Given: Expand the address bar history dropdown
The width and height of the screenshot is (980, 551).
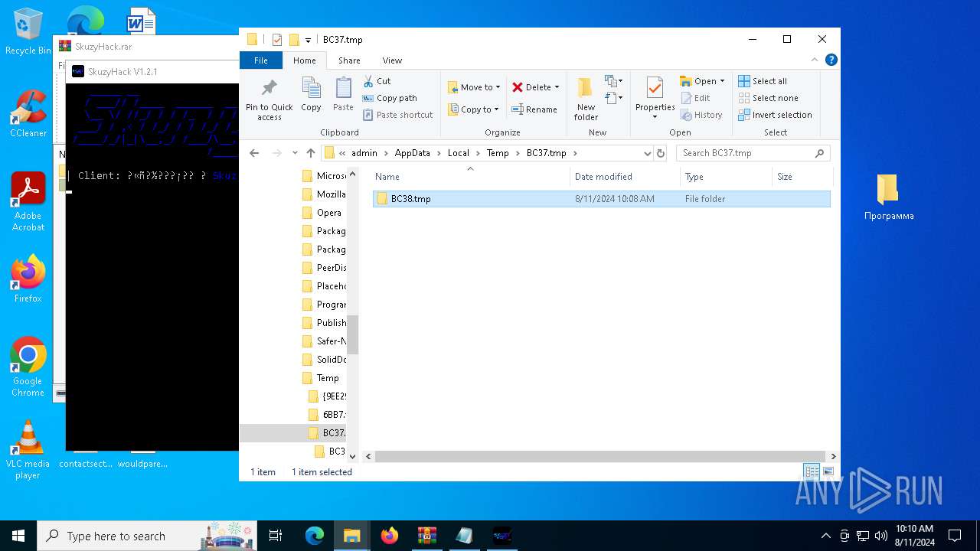Looking at the screenshot, I should [648, 153].
